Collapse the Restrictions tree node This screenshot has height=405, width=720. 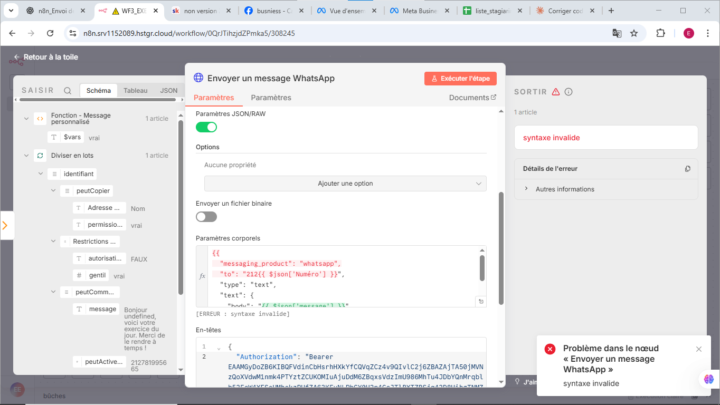[53, 241]
